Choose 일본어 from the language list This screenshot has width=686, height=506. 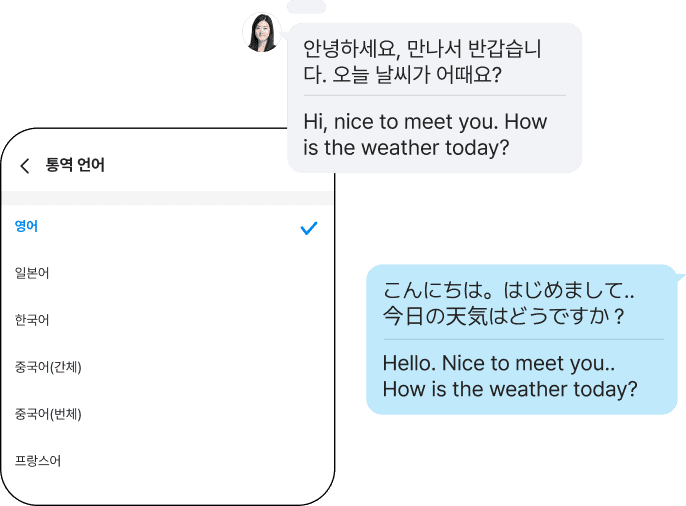(x=32, y=273)
